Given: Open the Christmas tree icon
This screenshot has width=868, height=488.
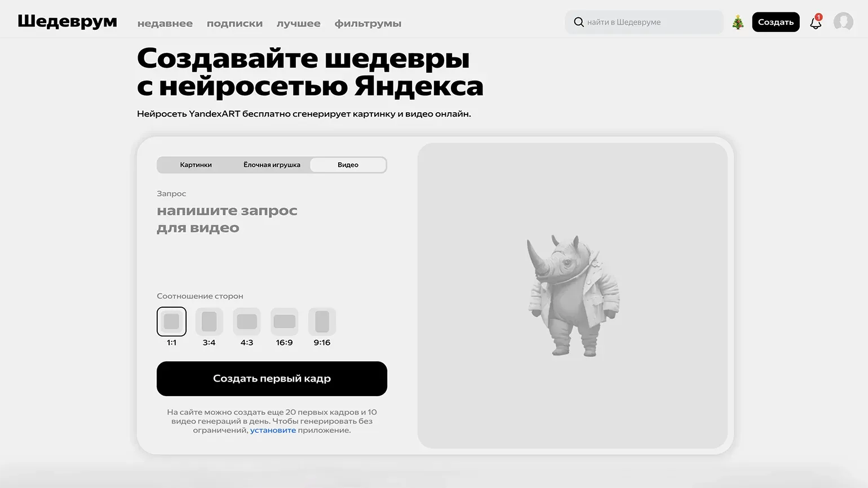Looking at the screenshot, I should click(738, 22).
